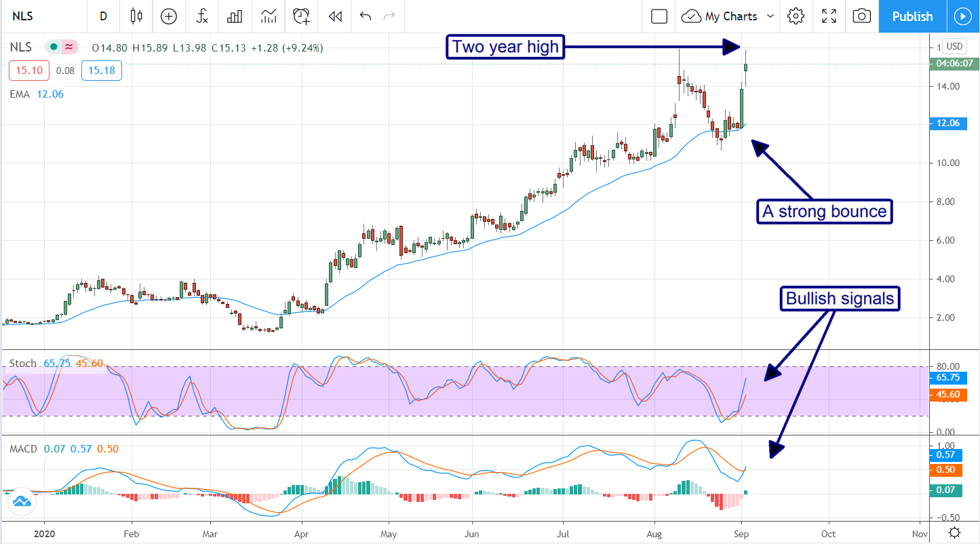Image resolution: width=980 pixels, height=544 pixels.
Task: Click the Publish button
Action: coord(912,16)
